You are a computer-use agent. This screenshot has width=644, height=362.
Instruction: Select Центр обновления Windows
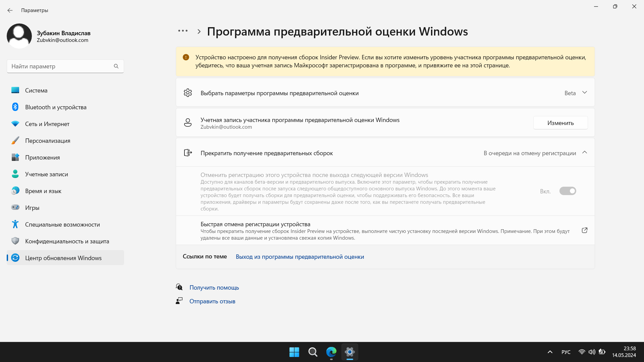[65, 258]
